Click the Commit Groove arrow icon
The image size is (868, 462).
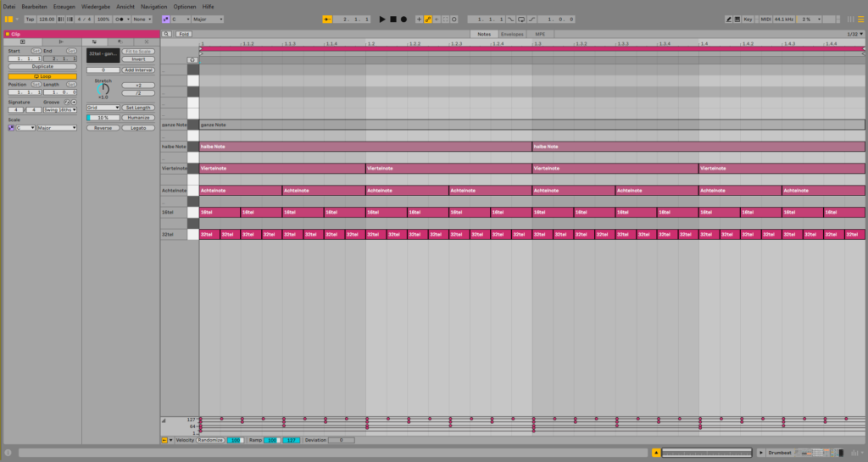(74, 103)
